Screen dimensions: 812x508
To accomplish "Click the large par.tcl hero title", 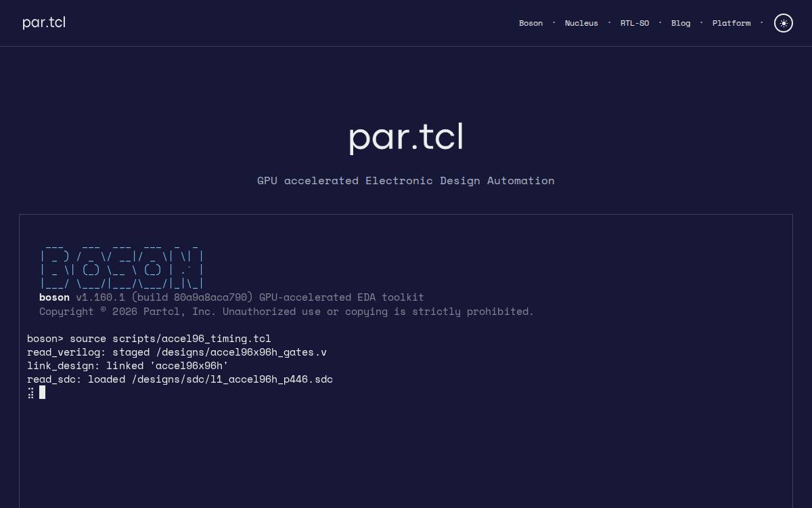I will pyautogui.click(x=406, y=137).
